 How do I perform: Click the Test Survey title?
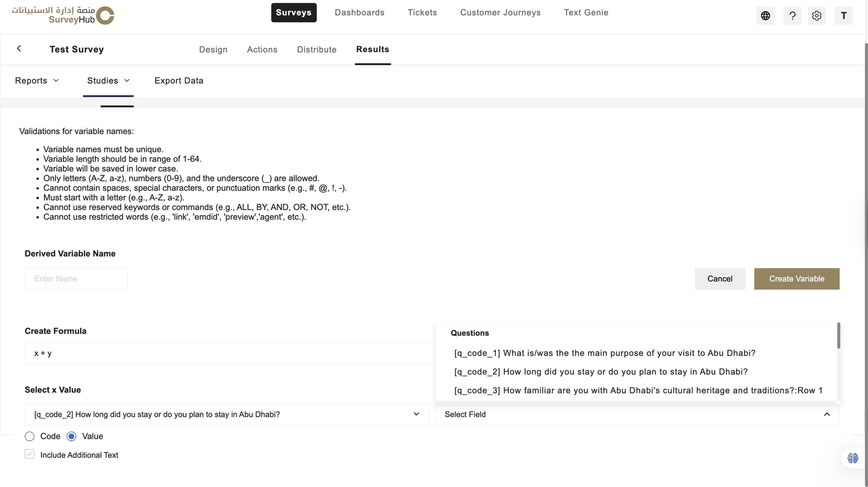coord(76,49)
